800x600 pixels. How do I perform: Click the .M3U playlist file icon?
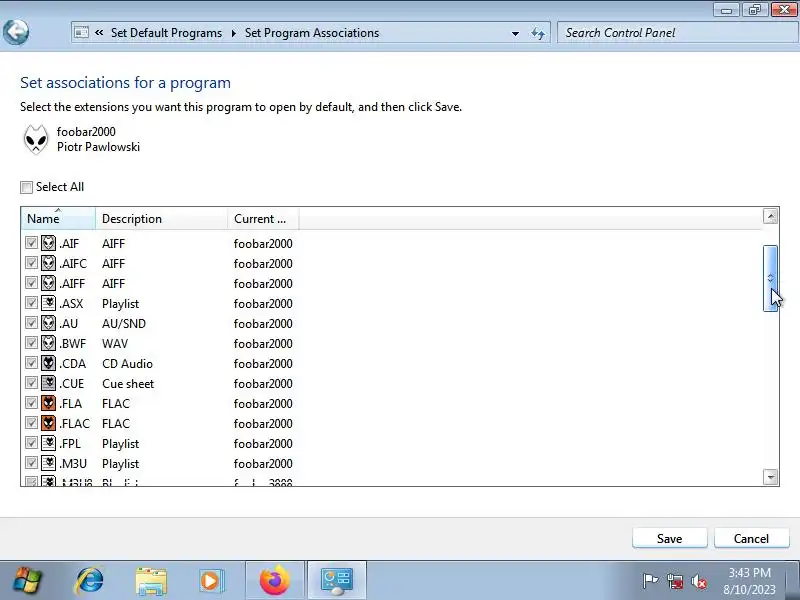click(48, 463)
